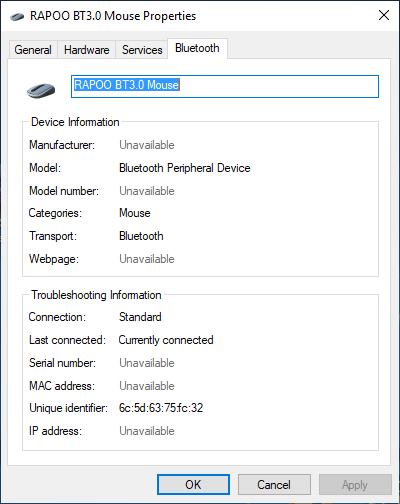Click the Manufacturer label
Screen dimensions: 400x504
[x=62, y=145]
